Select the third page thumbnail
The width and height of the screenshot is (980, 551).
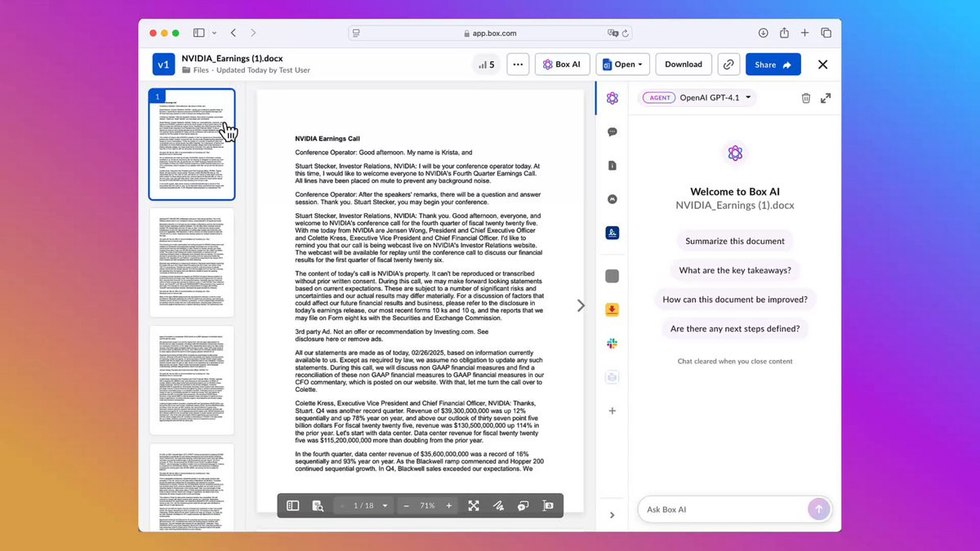tap(192, 380)
